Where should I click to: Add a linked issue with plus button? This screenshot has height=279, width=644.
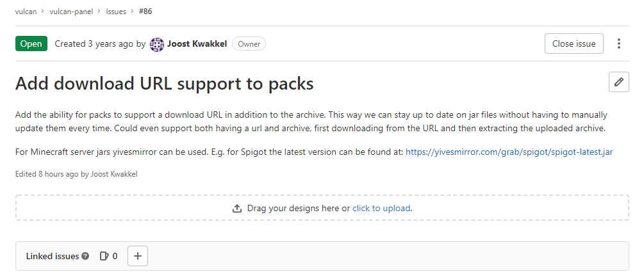138,256
